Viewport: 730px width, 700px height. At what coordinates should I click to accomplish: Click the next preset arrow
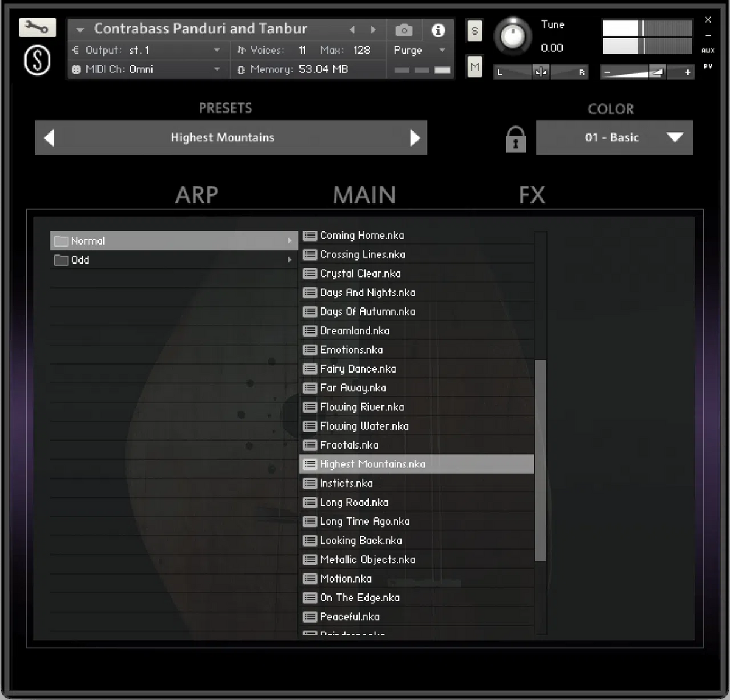click(x=415, y=138)
